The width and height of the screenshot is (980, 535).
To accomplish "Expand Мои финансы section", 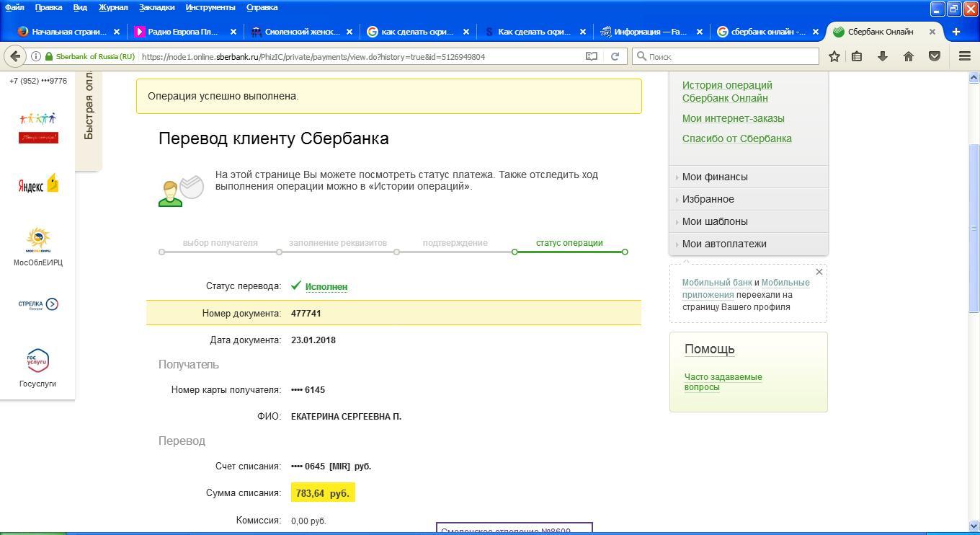I will point(749,177).
